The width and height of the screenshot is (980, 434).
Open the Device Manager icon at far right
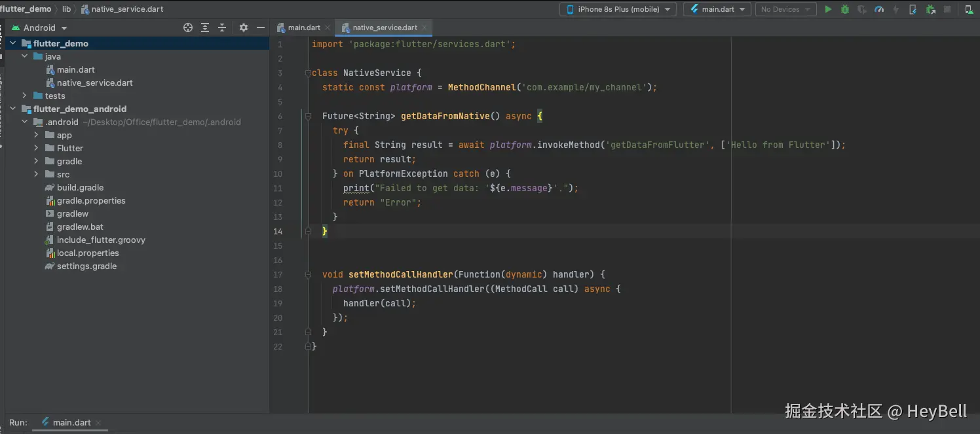pos(969,9)
